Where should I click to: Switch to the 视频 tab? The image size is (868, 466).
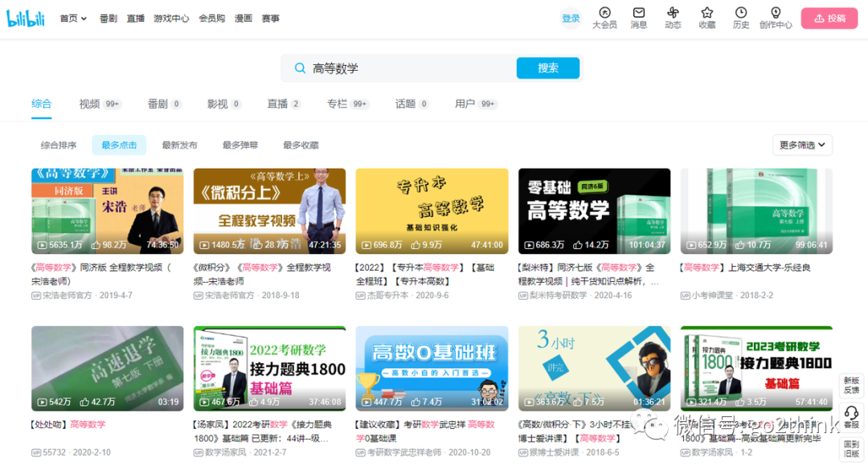tap(90, 104)
